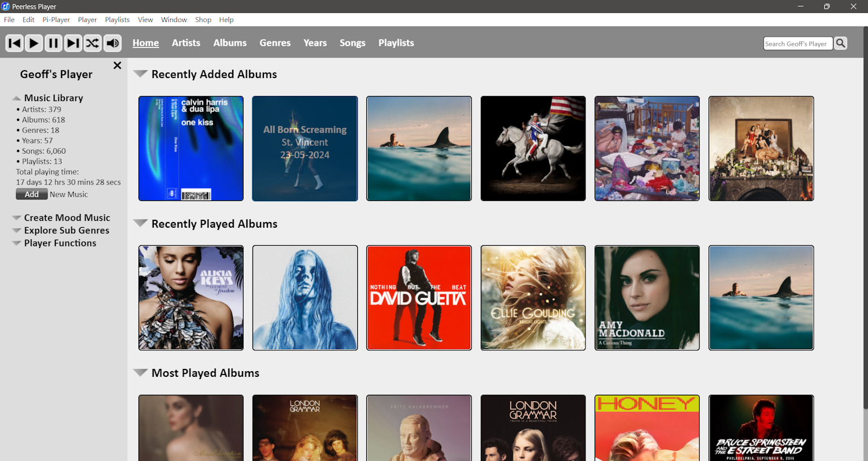The height and width of the screenshot is (461, 868).
Task: Focus the Search Geoff's Player field
Action: (x=798, y=44)
